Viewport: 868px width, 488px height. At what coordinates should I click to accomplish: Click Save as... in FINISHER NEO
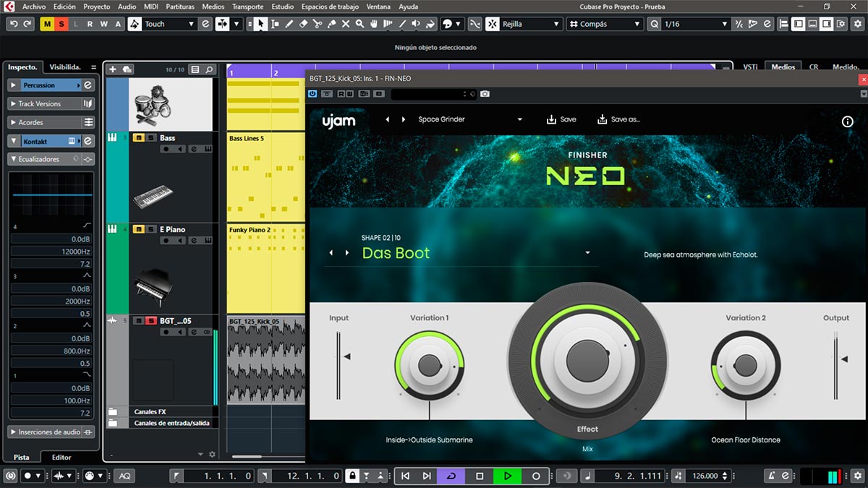pos(619,119)
